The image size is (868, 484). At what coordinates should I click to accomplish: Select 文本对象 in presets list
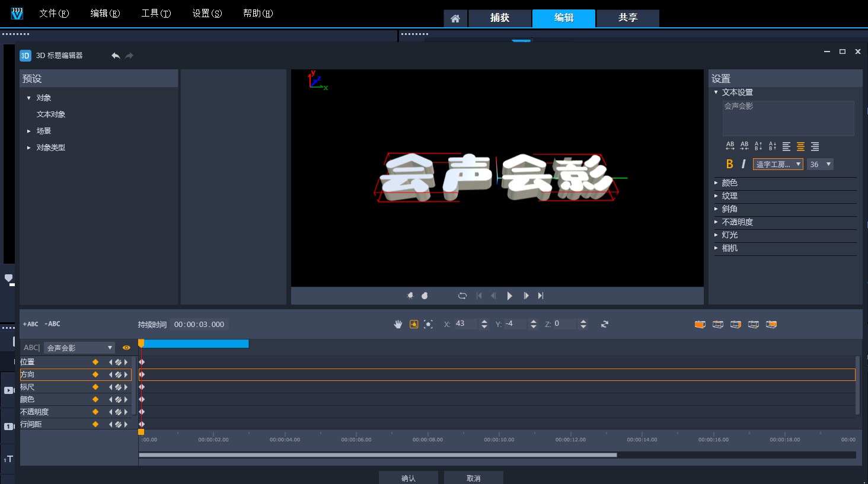51,114
